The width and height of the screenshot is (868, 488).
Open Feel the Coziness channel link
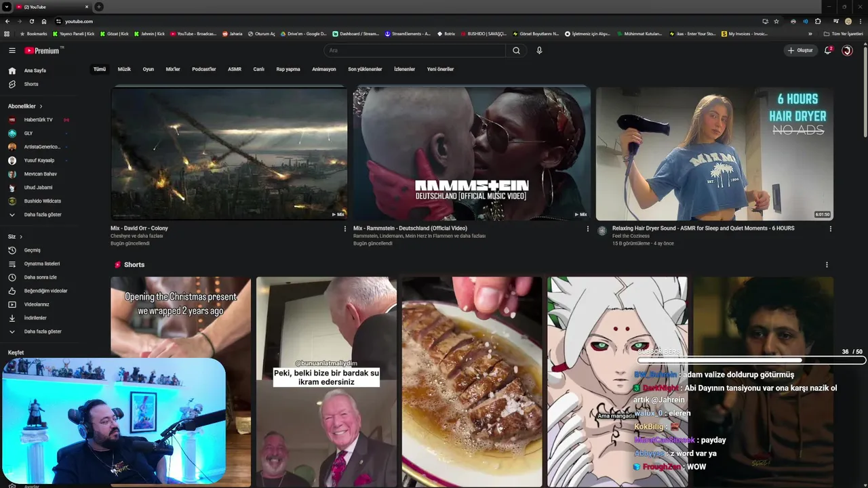[x=631, y=236]
